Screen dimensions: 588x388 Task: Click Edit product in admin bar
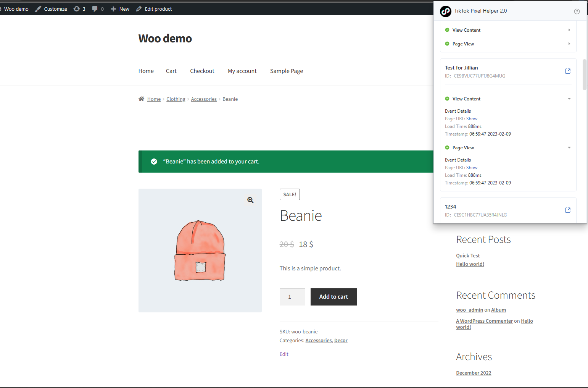(x=154, y=9)
